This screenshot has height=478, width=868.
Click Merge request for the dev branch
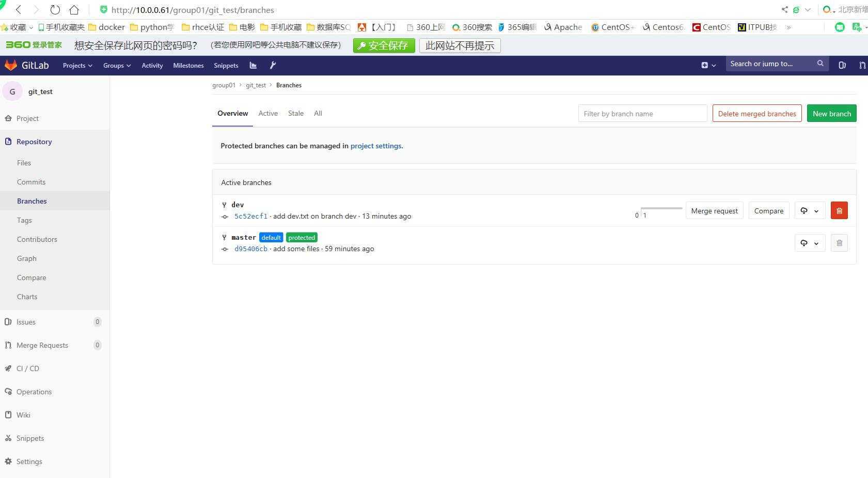714,211
